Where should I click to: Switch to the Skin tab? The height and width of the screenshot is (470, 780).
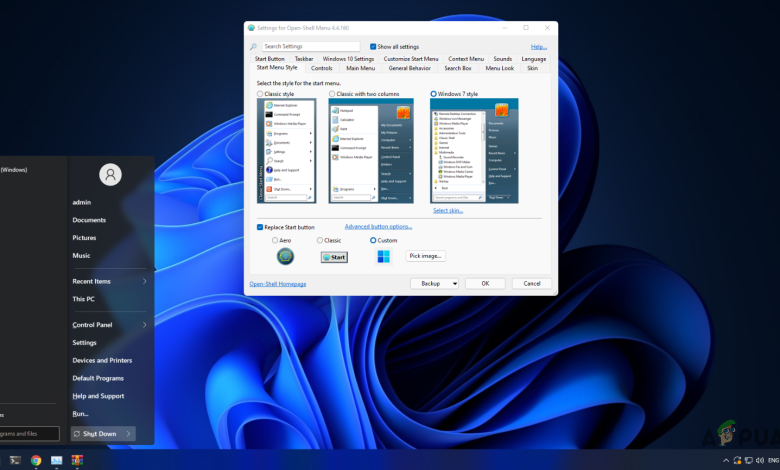pos(532,68)
